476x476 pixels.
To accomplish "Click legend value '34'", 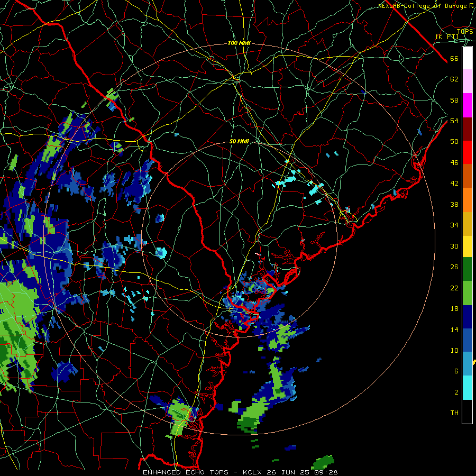I will click(x=454, y=225).
